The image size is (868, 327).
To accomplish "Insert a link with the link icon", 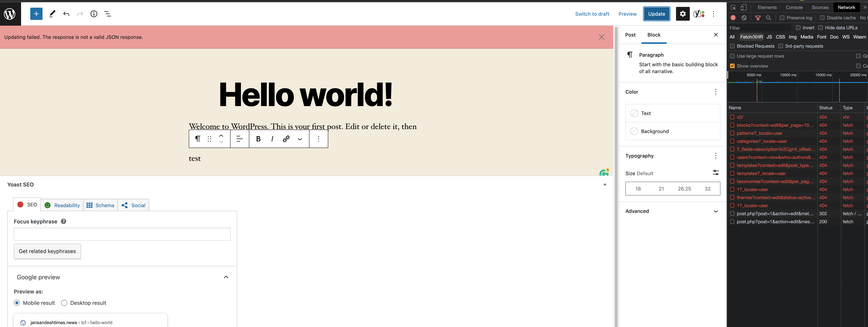I will 286,139.
